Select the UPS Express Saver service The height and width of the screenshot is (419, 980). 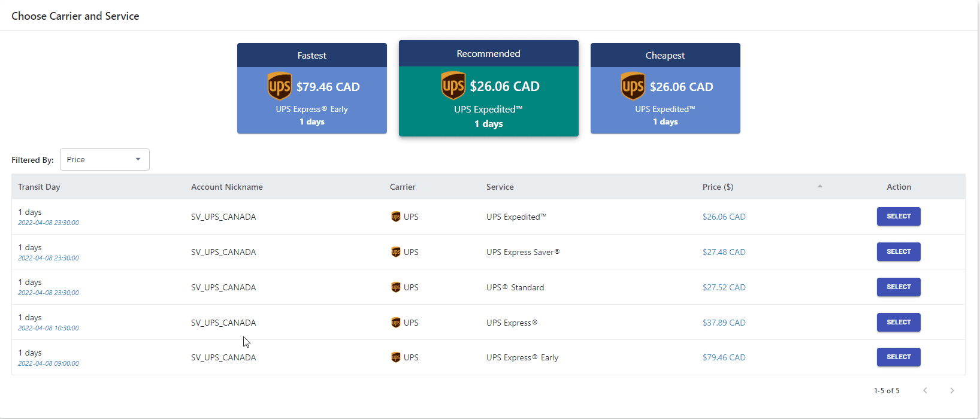(899, 251)
